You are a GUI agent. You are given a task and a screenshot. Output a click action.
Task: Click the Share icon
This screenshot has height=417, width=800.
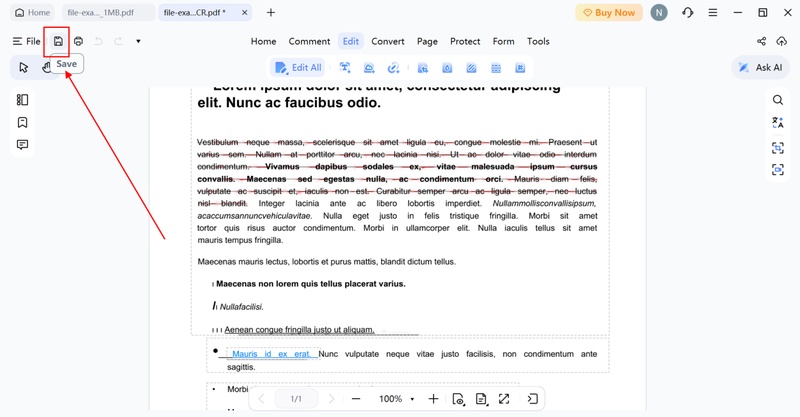[762, 41]
